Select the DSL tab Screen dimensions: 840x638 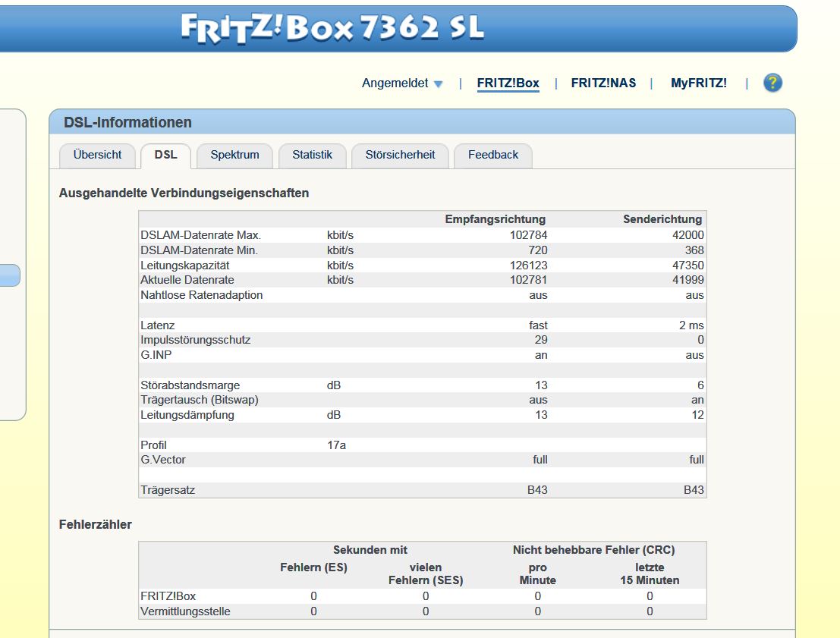165,156
